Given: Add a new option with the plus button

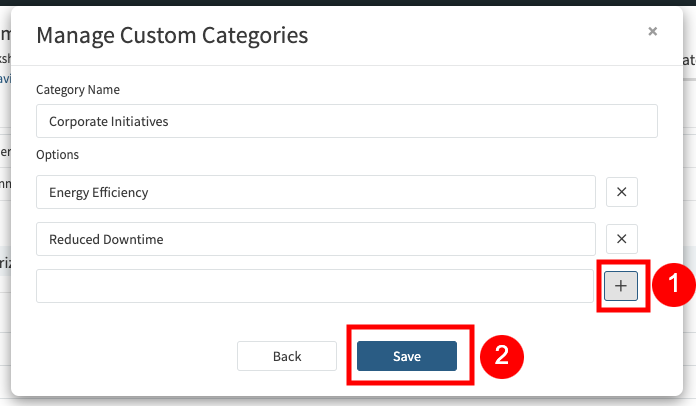Looking at the screenshot, I should [x=621, y=286].
